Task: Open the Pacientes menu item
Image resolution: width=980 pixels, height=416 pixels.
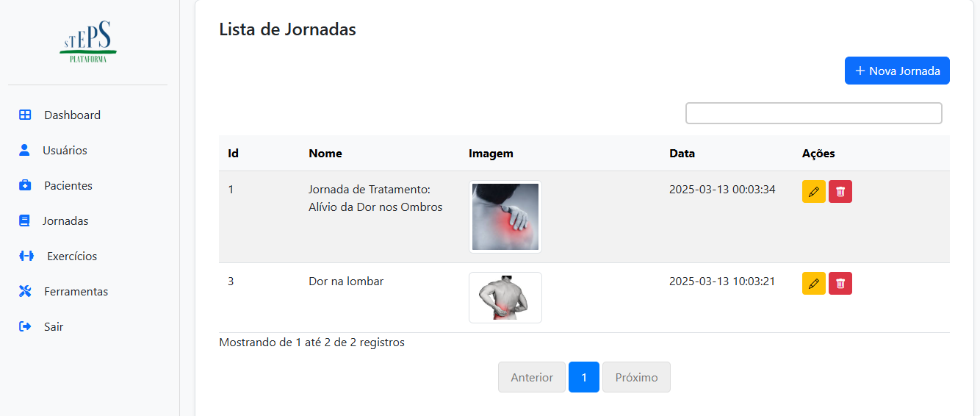Action: click(68, 185)
